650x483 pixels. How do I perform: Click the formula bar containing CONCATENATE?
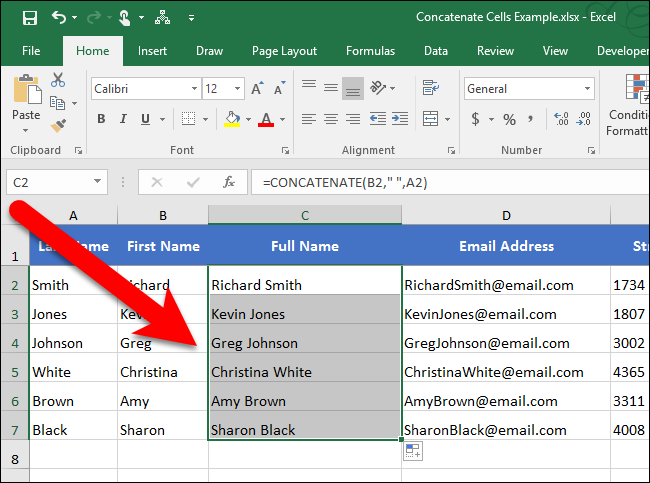tap(440, 182)
